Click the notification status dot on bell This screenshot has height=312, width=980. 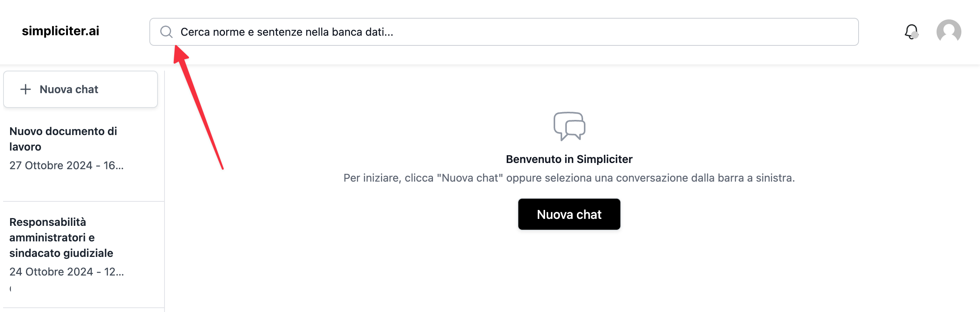click(x=915, y=35)
